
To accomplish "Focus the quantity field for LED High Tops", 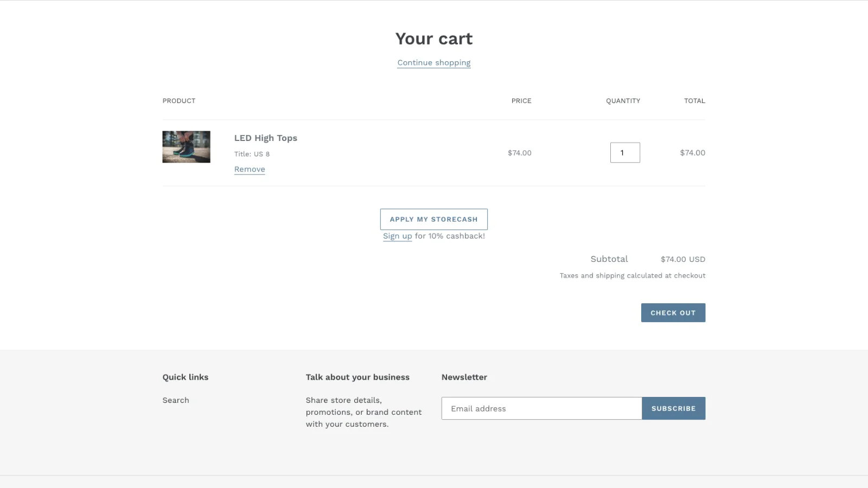I will pos(625,153).
